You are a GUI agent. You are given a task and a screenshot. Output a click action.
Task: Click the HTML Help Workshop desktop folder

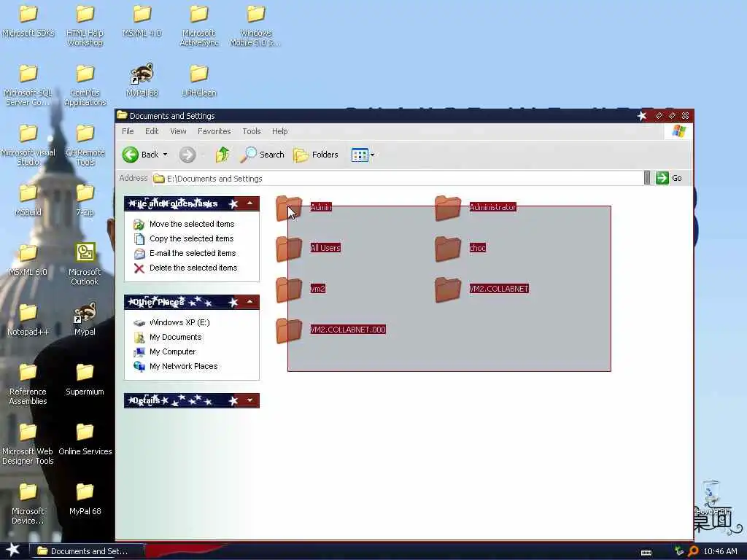(x=85, y=13)
